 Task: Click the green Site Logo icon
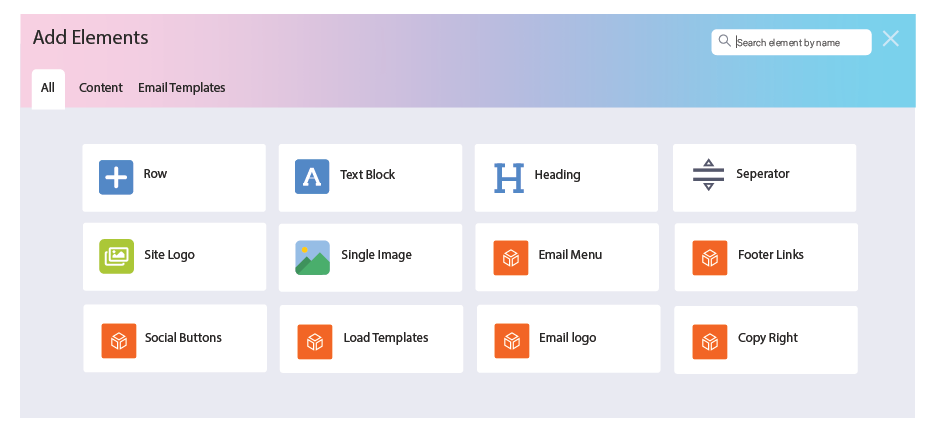pyautogui.click(x=117, y=257)
